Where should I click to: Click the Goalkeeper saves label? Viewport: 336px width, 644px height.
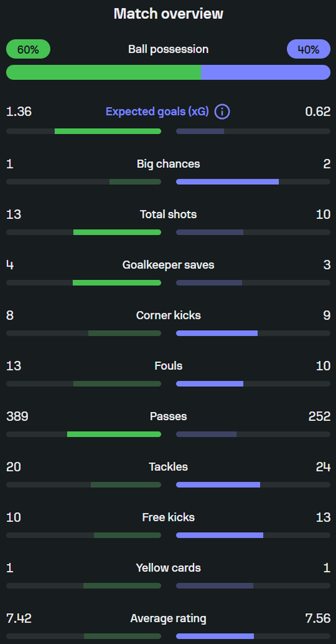pyautogui.click(x=168, y=265)
